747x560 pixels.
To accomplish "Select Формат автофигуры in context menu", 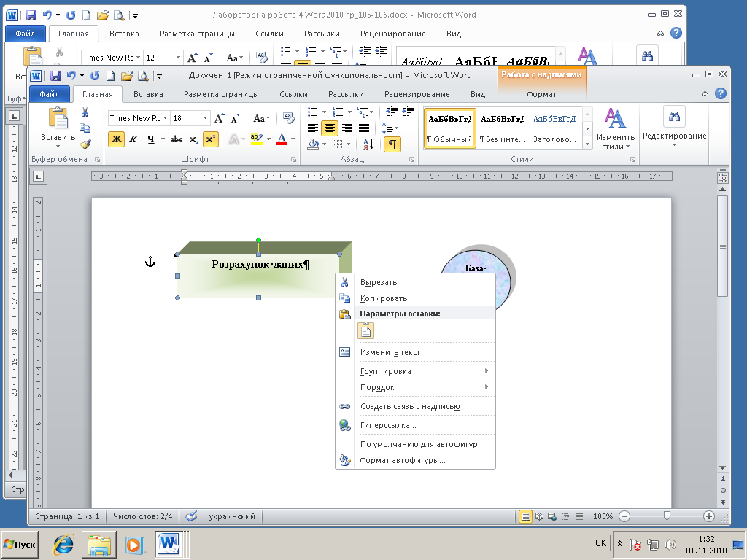I will (x=416, y=461).
